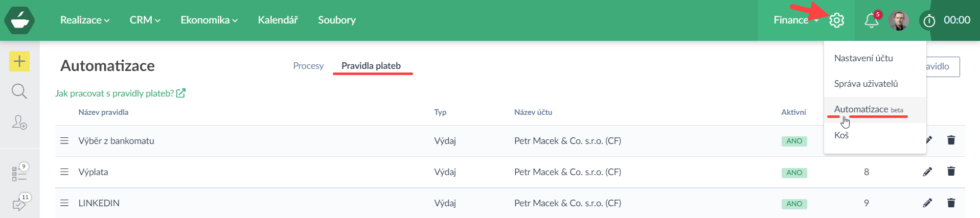Switch to the Procesy tab
Image resolution: width=980 pixels, height=218 pixels.
point(308,66)
